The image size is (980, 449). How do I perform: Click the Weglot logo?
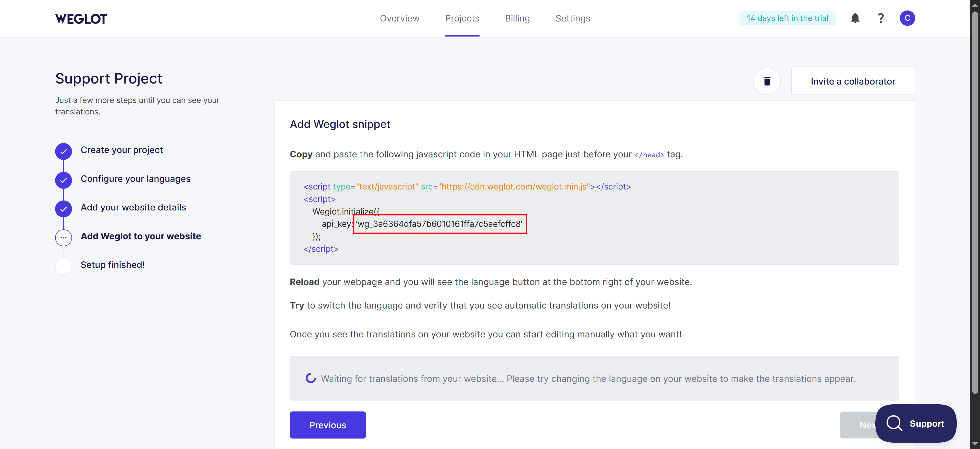point(81,19)
